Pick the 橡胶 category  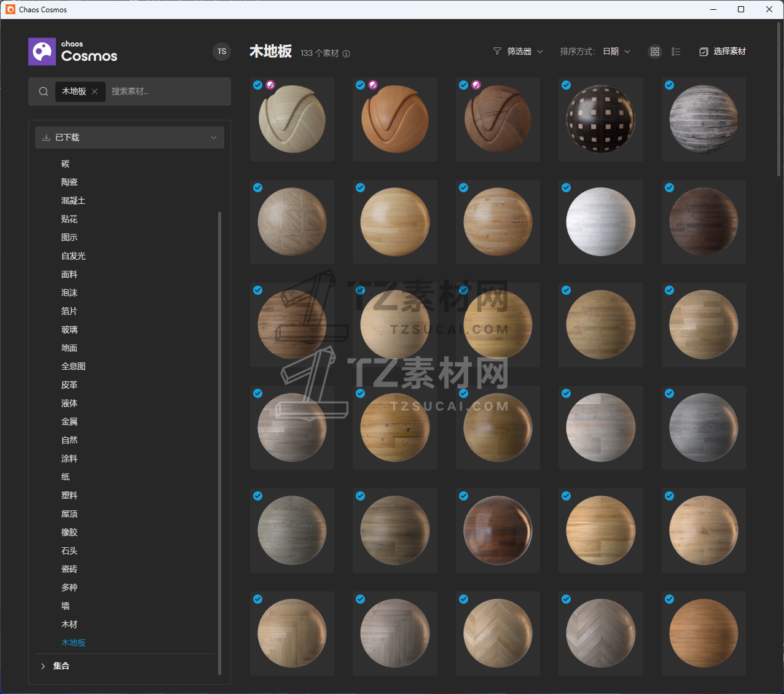[x=69, y=532]
